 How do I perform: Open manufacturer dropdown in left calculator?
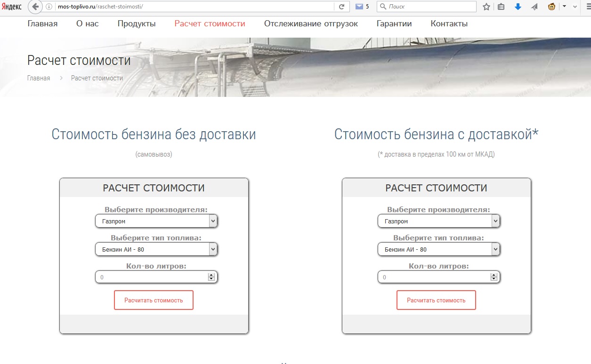(156, 221)
